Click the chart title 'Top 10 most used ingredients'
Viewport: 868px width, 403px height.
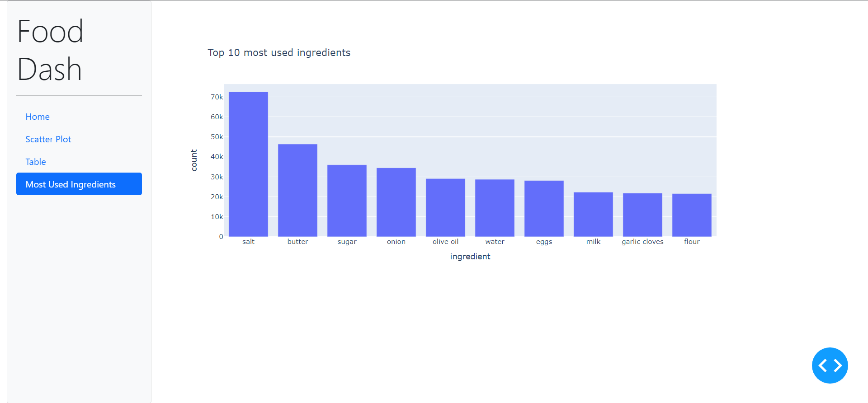click(x=279, y=53)
